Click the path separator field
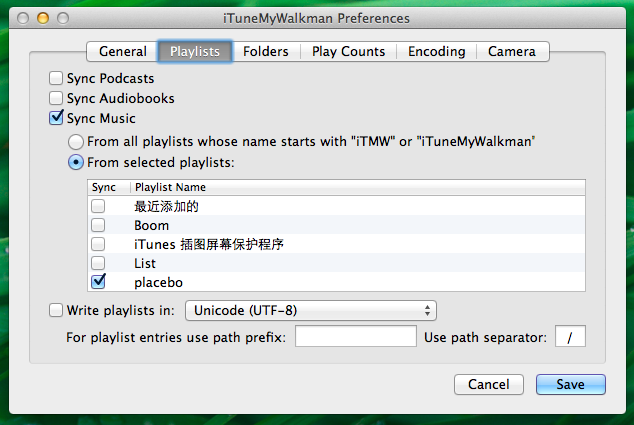 570,337
